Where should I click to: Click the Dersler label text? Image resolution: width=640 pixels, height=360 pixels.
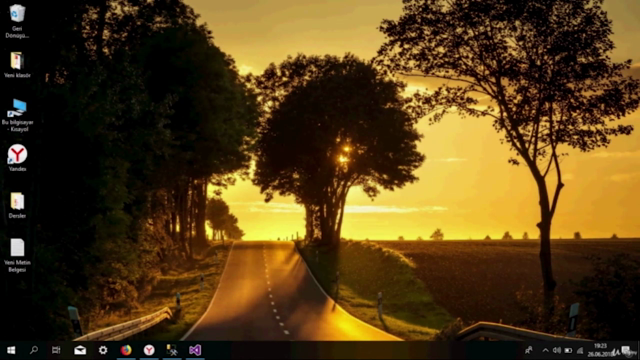(17, 216)
